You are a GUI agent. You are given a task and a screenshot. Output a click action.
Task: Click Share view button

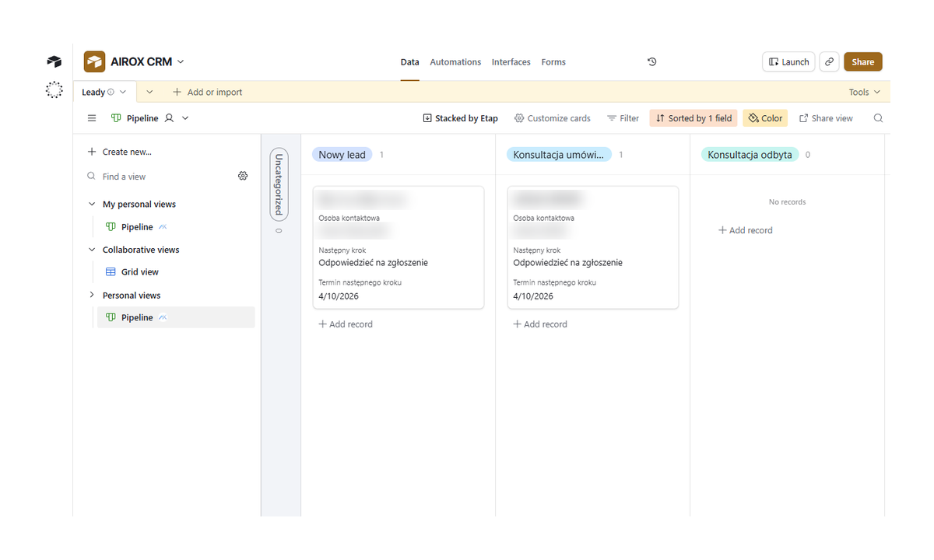(826, 118)
